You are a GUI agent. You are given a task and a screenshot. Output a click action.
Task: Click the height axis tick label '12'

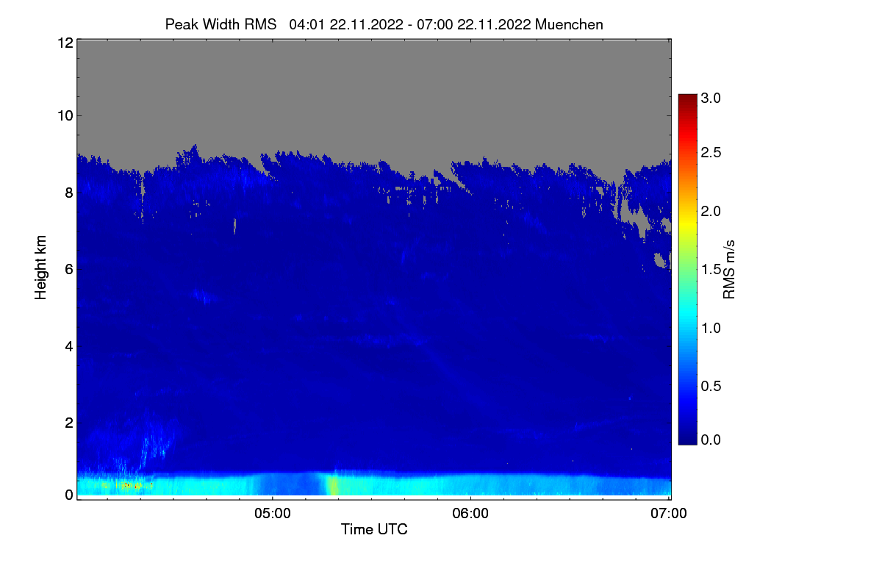point(64,43)
